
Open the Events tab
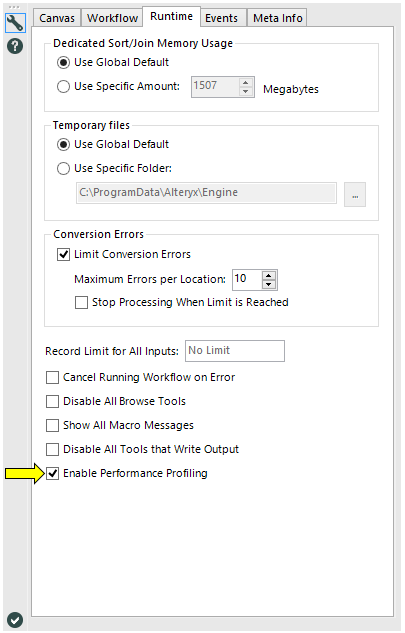(x=221, y=18)
